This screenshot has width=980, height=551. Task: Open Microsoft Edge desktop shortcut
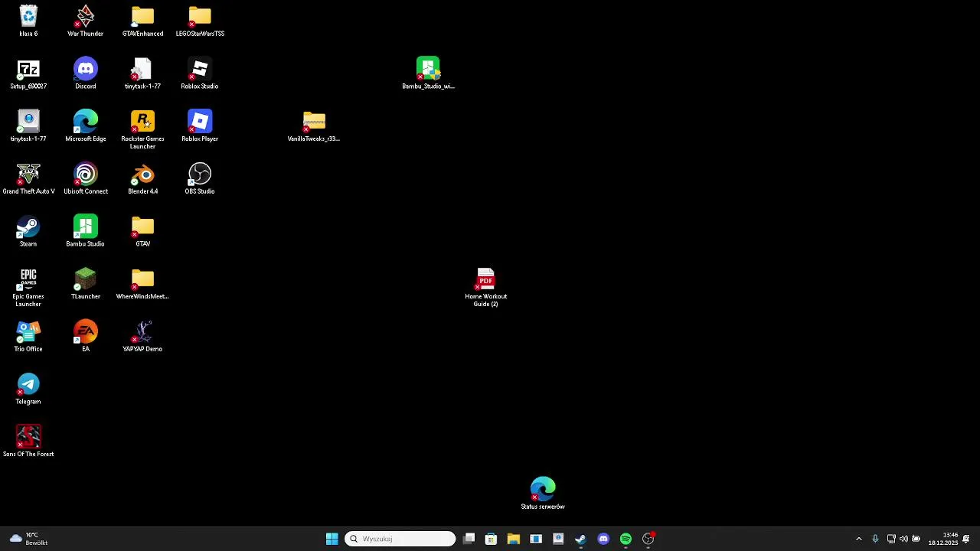click(x=85, y=126)
